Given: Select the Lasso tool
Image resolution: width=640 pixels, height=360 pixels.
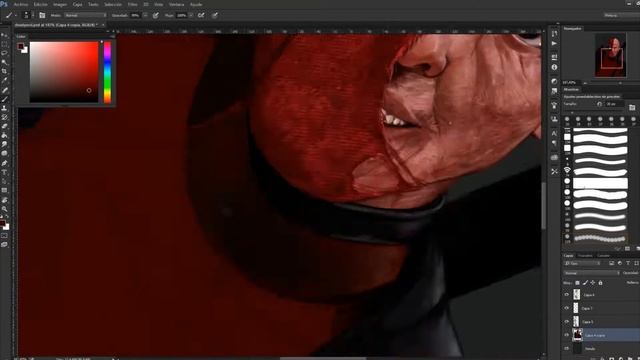Looking at the screenshot, I should pos(4,53).
